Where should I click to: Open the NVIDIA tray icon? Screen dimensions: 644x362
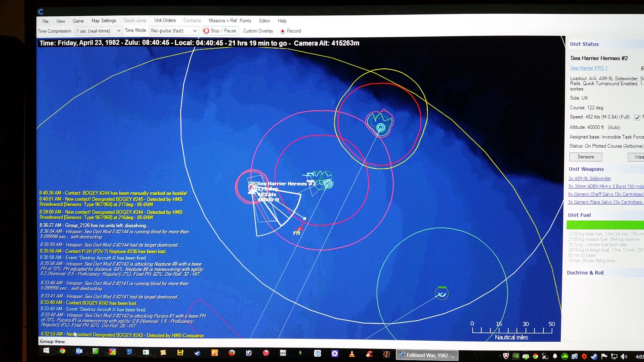(x=516, y=356)
